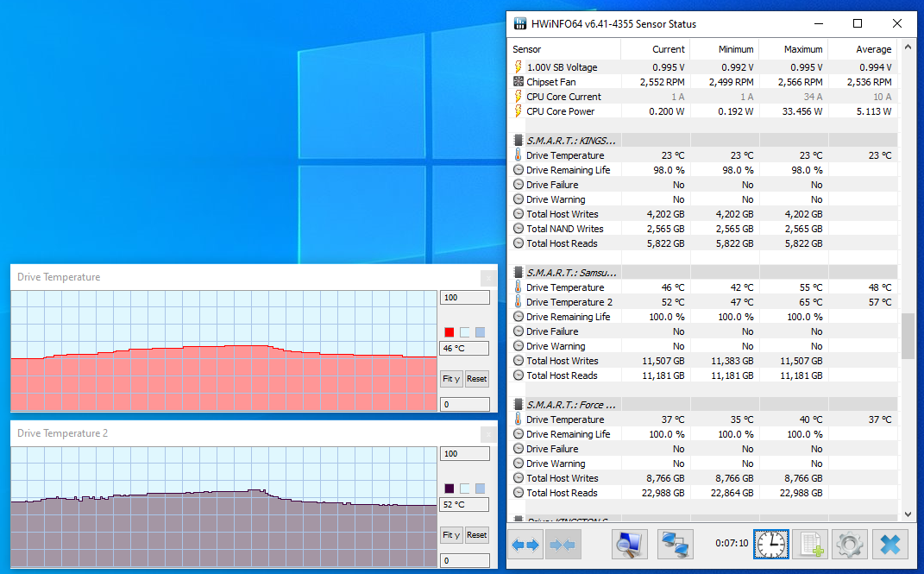Screen dimensions: 924x574
Task: Select the CPU Core Power row
Action: (x=702, y=110)
